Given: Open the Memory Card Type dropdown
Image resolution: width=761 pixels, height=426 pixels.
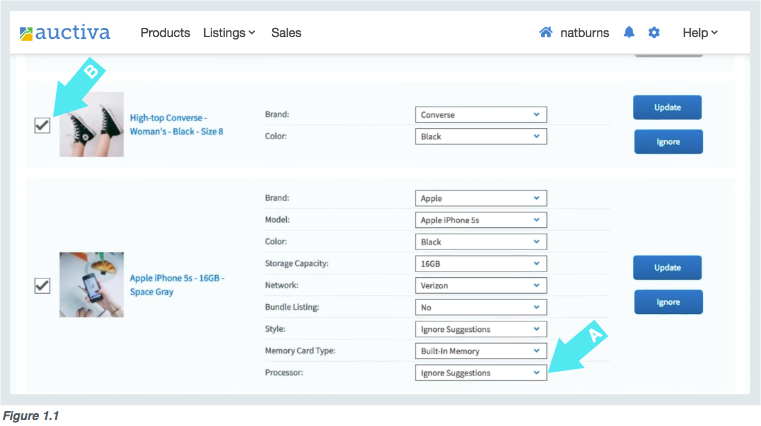Looking at the screenshot, I should tap(480, 351).
